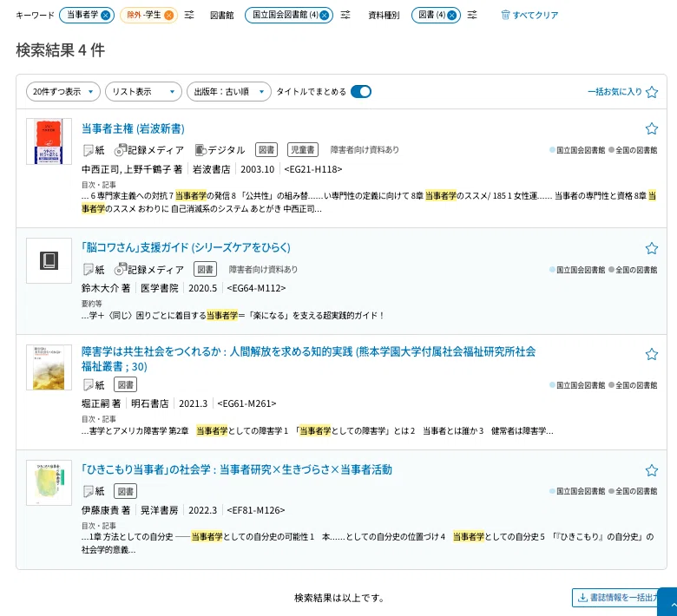Open 「脳コワさん」支援ガイド title link
Viewport: 677px width, 616px height.
(x=186, y=247)
